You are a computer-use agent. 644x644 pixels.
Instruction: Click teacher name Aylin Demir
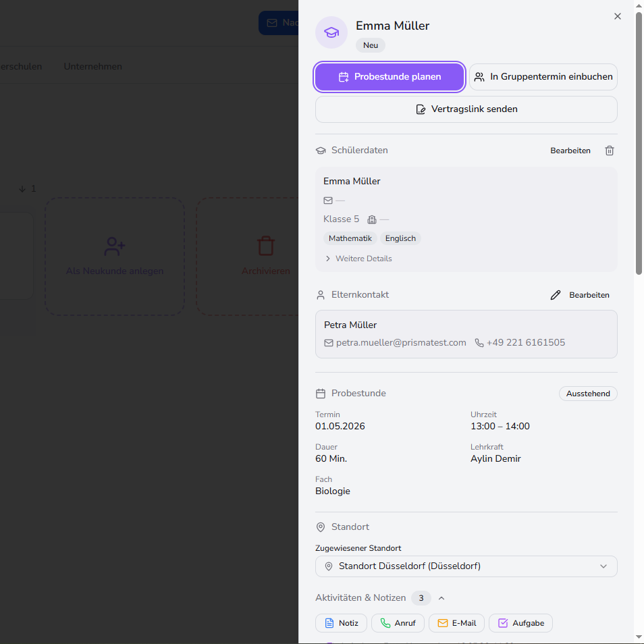[495, 459]
